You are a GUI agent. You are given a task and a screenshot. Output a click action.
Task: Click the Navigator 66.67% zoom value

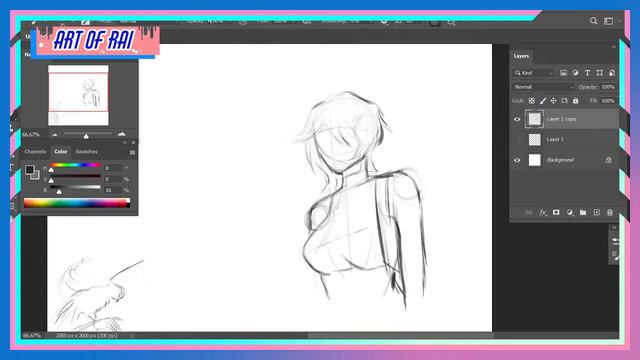[x=31, y=134]
